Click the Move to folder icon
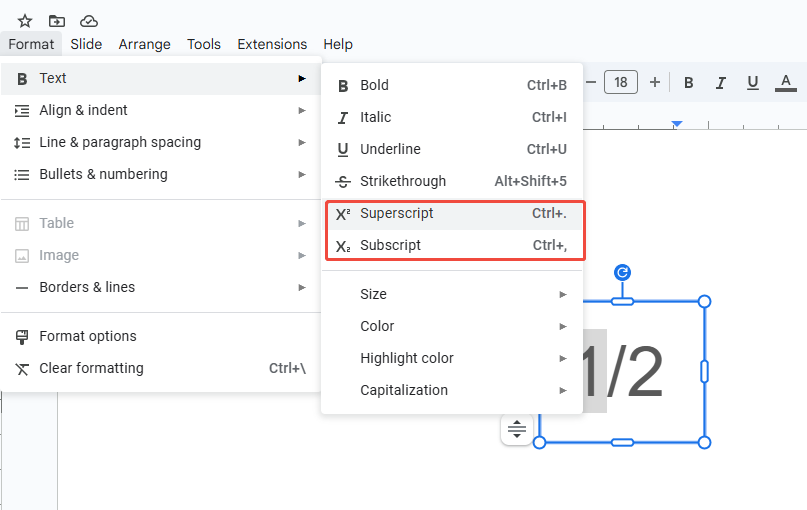The width and height of the screenshot is (807, 510). tap(57, 21)
